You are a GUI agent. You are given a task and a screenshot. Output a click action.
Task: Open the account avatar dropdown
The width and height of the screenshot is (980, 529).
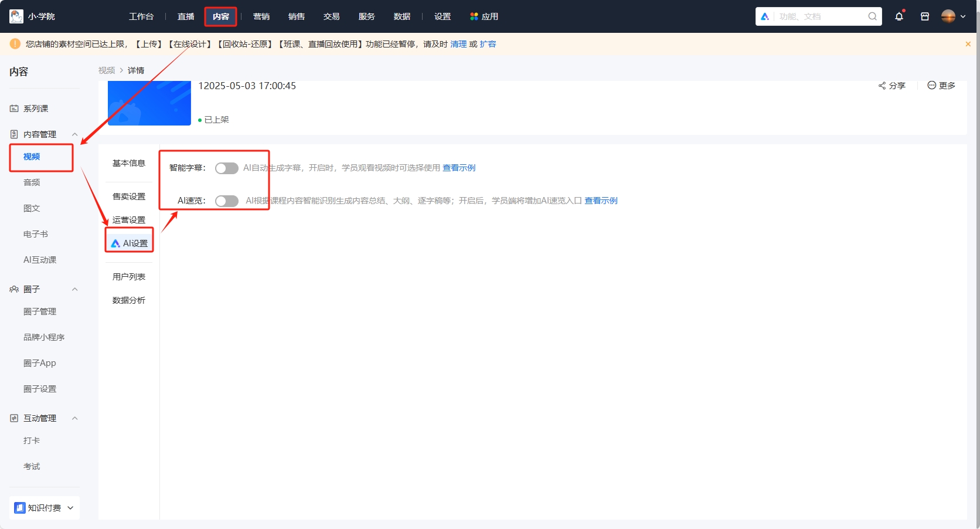point(951,16)
